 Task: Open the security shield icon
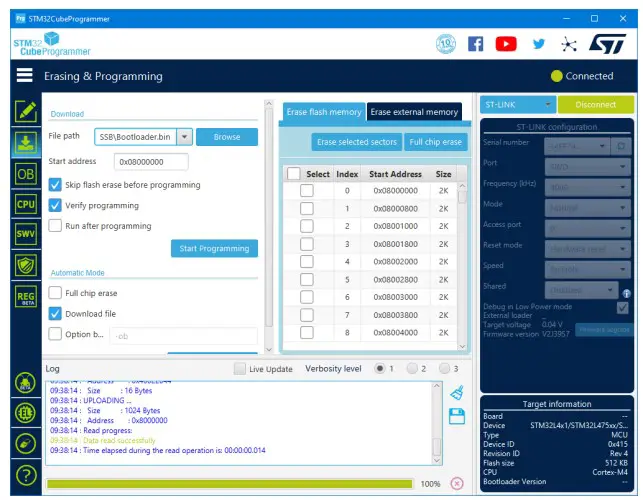pyautogui.click(x=26, y=265)
